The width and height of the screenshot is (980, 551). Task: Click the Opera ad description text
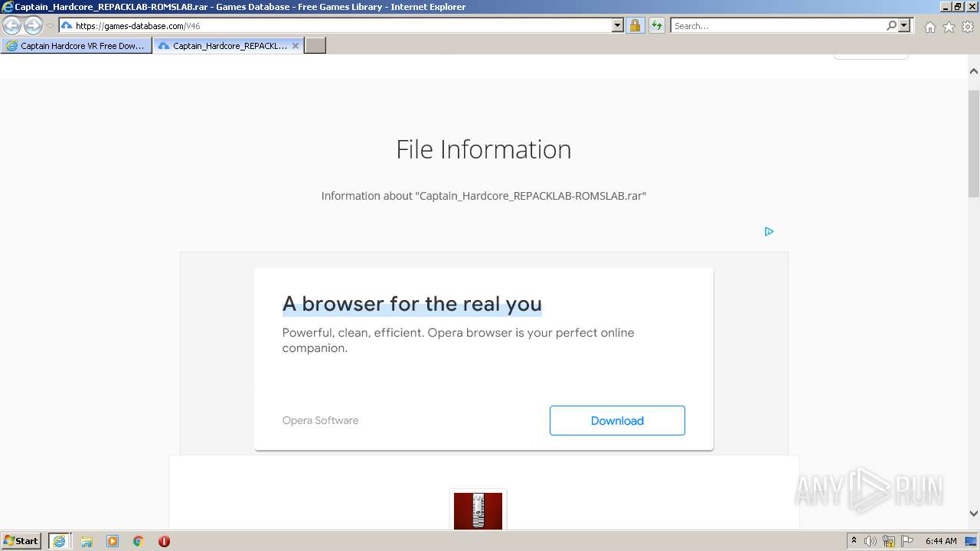click(x=459, y=341)
